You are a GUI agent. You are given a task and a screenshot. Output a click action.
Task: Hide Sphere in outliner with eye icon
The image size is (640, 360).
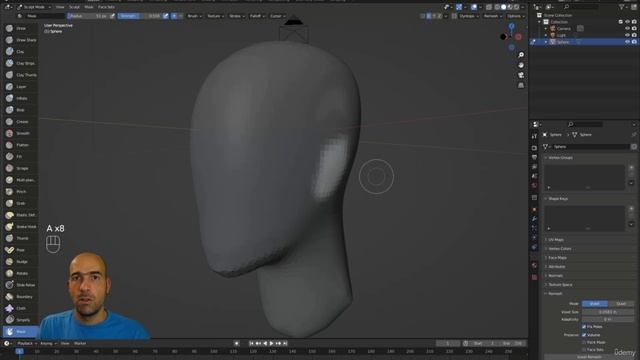tap(627, 42)
